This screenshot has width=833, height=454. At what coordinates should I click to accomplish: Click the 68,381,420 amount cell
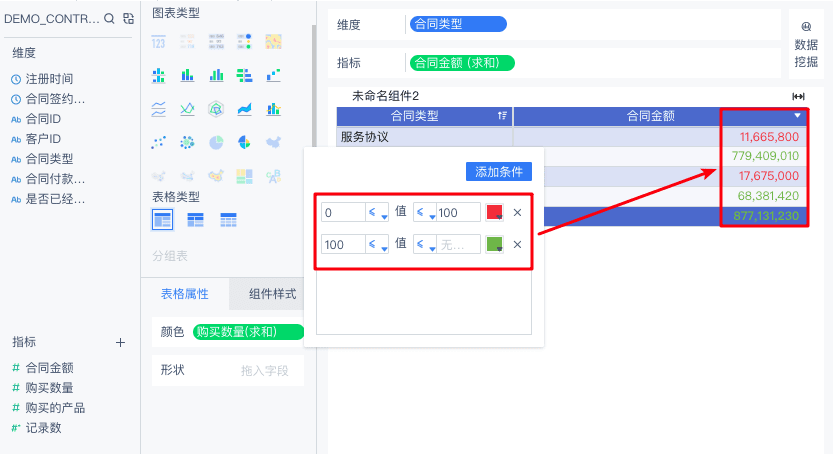768,196
